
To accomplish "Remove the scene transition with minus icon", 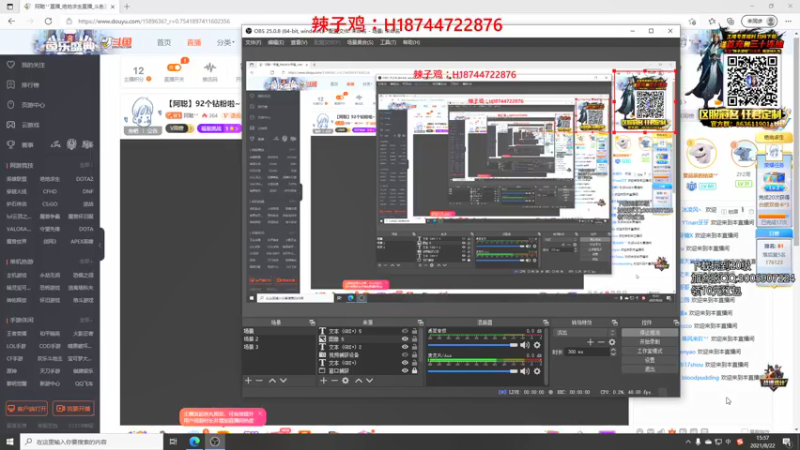I will [601, 342].
